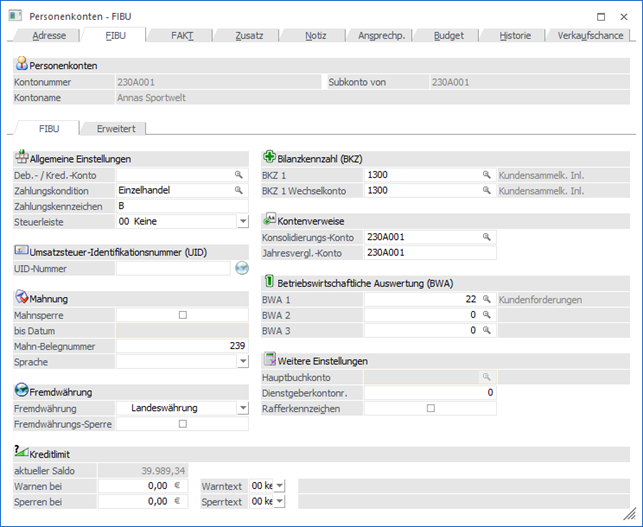Expand the Steuerleiste dropdown
643x527 pixels.
click(242, 222)
